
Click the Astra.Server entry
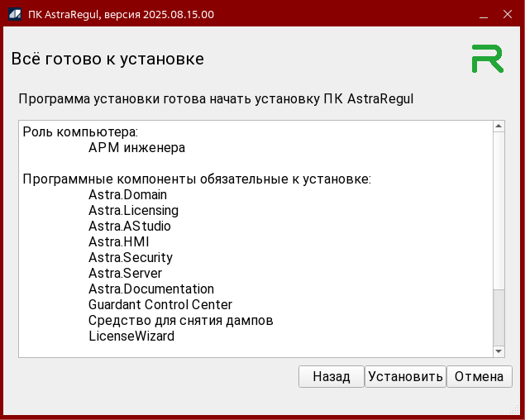[125, 274]
